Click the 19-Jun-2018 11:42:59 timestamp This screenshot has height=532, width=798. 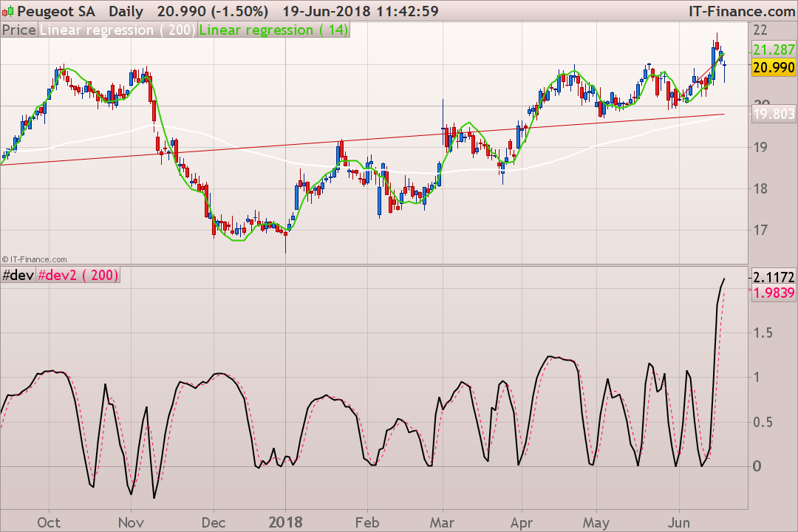click(x=361, y=11)
